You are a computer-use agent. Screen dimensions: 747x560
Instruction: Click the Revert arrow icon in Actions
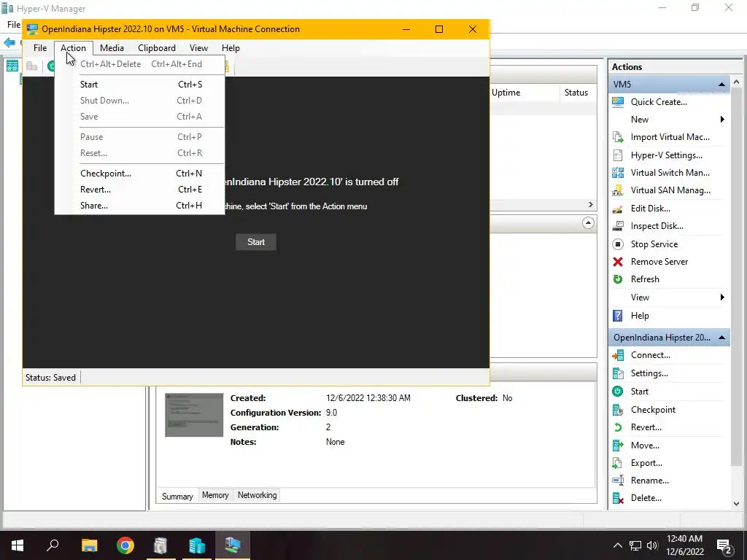(617, 427)
